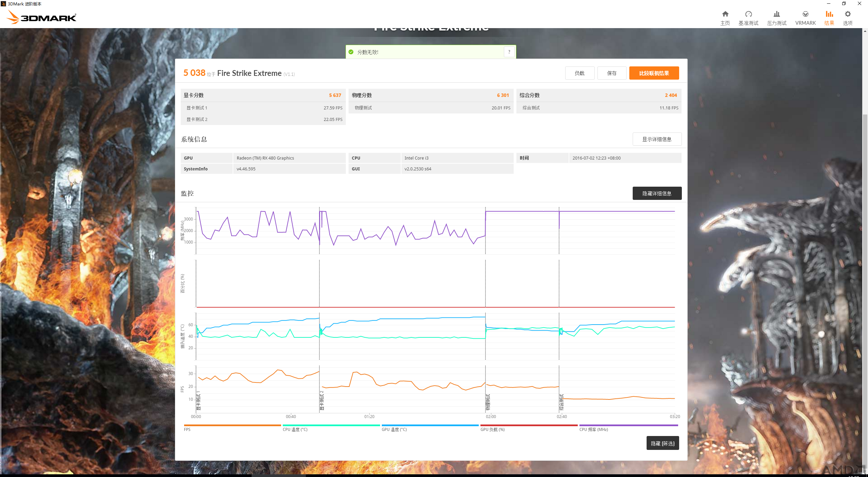
Task: Click the 综合分数 2 404 header
Action: tap(599, 95)
